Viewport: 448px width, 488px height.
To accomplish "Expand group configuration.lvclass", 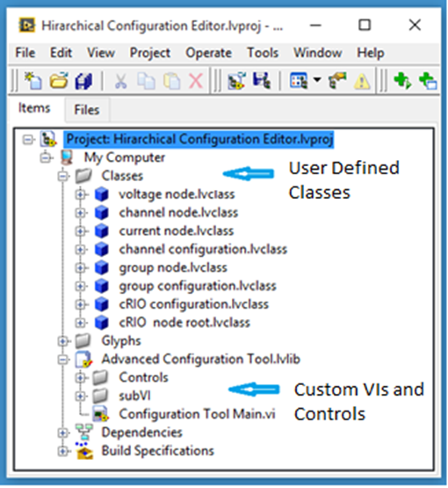I will 81,286.
